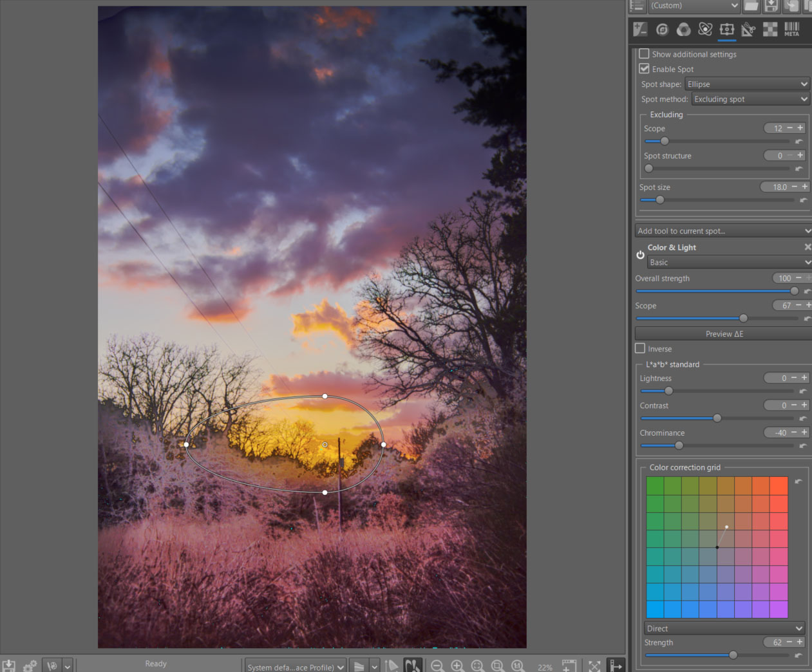The image size is (812, 672).
Task: Open the Transform tab with scissors icon
Action: (x=748, y=29)
